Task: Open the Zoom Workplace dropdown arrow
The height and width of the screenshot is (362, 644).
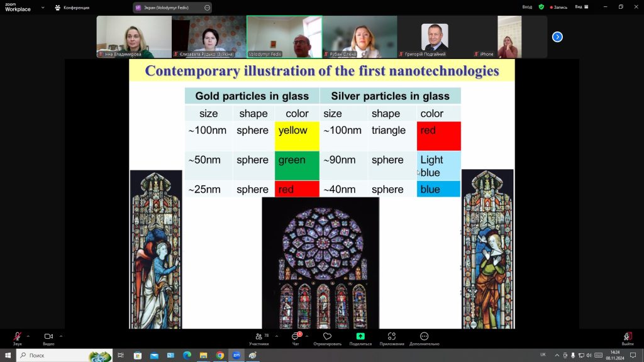Action: tap(43, 8)
